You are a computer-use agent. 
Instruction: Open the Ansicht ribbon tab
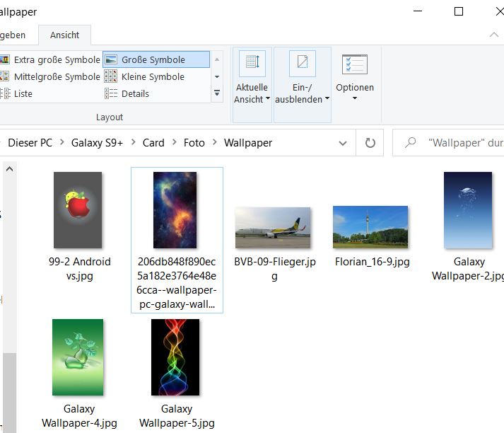(64, 35)
